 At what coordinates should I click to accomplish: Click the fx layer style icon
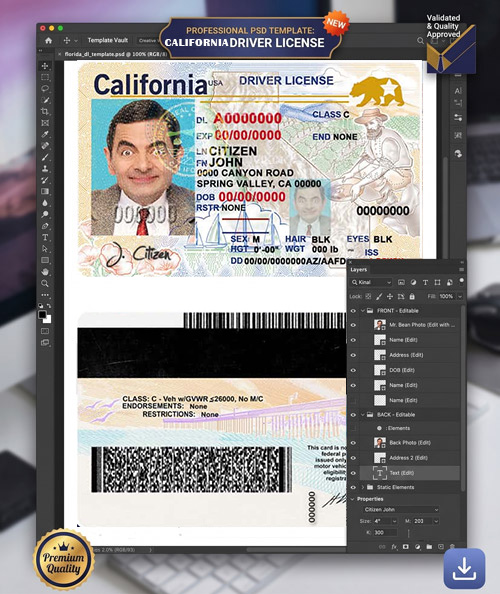click(394, 547)
